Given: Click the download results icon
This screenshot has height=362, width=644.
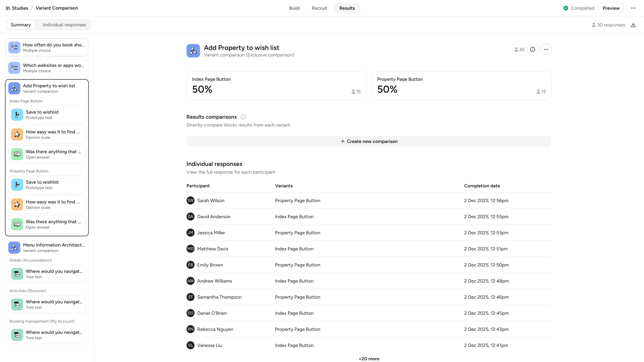Looking at the screenshot, I should click(x=633, y=25).
